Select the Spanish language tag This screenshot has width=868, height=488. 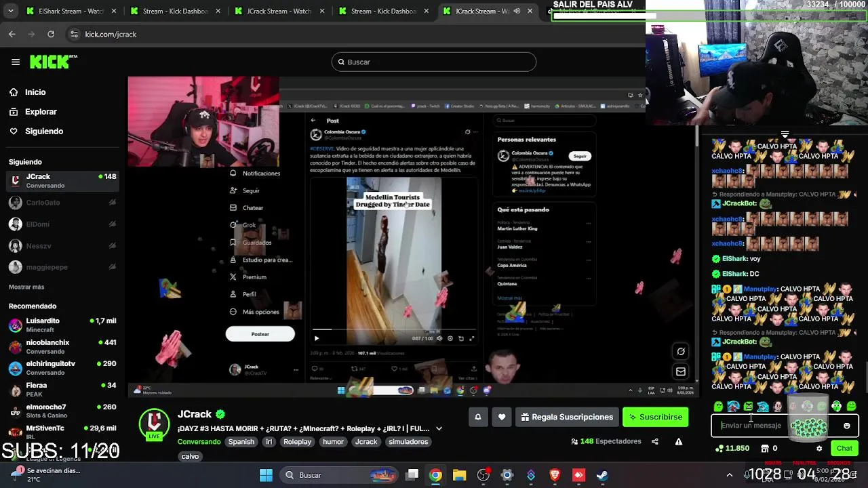pos(241,442)
